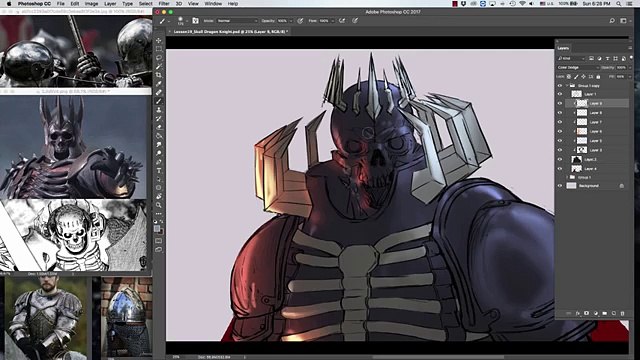
Task: Select the Eraser tool
Action: click(158, 127)
